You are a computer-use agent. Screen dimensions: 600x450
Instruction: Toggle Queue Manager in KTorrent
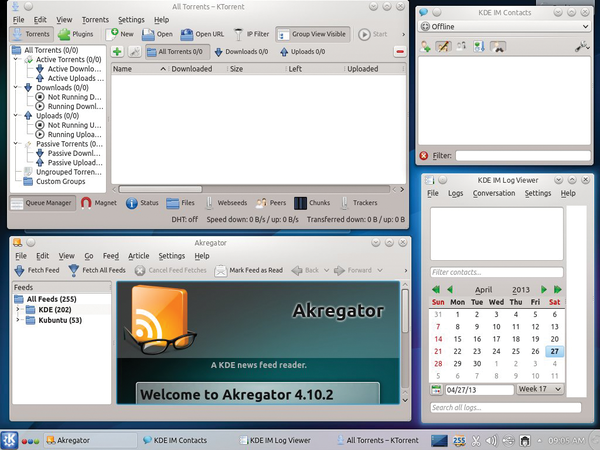tap(42, 203)
